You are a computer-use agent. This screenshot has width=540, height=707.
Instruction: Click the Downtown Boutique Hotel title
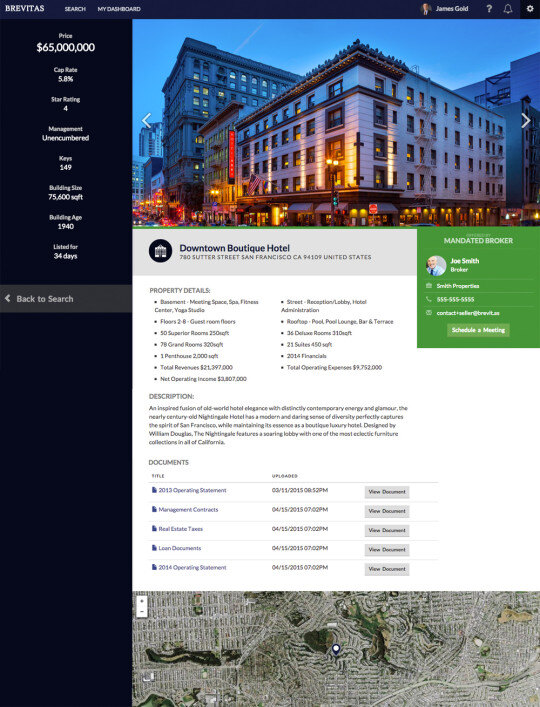click(234, 248)
